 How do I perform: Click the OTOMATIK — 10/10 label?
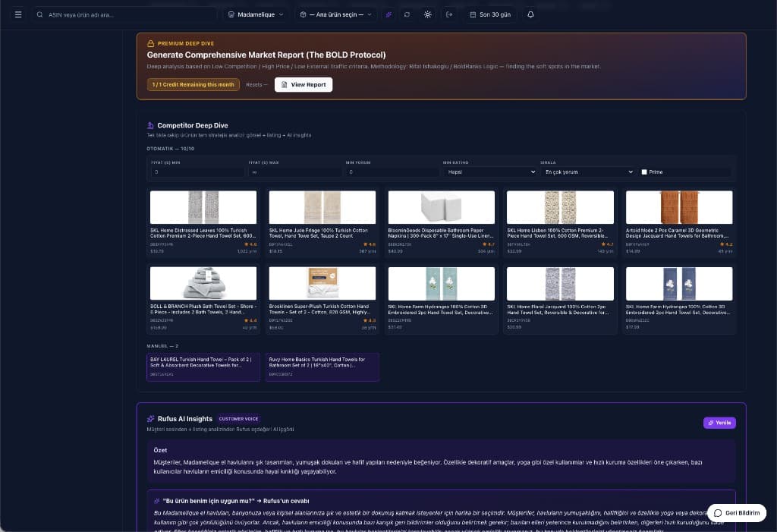click(x=171, y=149)
